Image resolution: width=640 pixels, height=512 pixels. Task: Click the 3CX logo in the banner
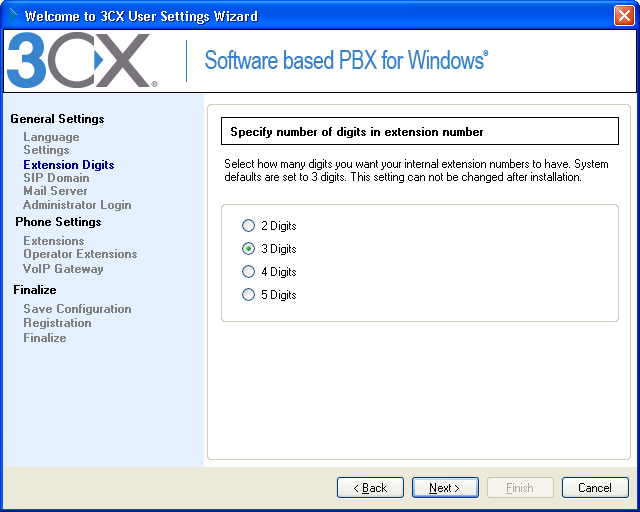pos(78,61)
